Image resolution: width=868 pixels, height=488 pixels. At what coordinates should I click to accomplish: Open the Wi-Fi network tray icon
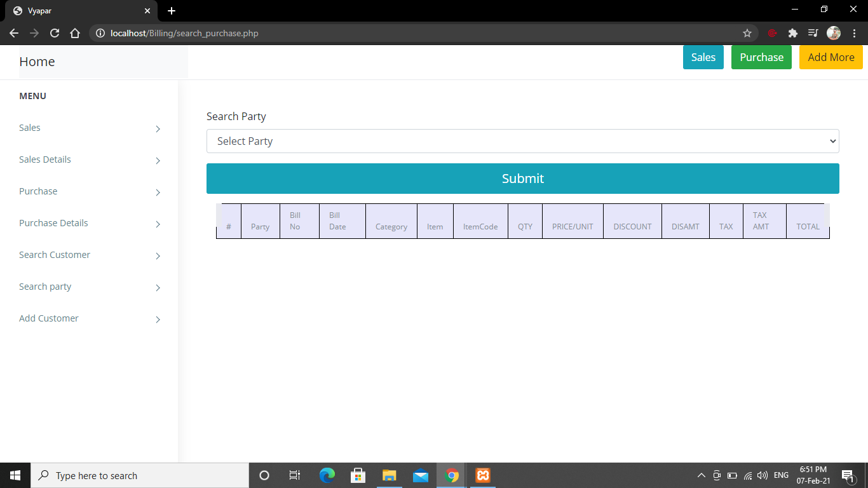(748, 475)
